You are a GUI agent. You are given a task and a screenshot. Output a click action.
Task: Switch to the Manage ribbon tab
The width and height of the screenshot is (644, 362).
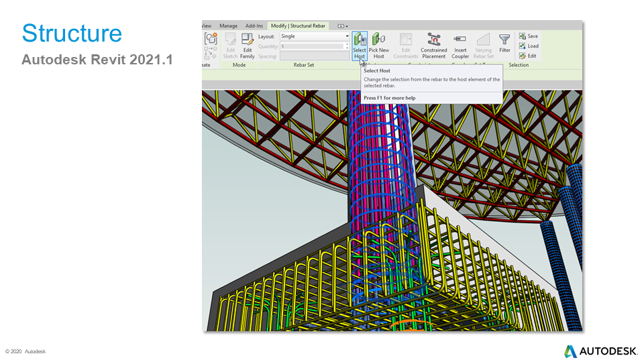[228, 26]
